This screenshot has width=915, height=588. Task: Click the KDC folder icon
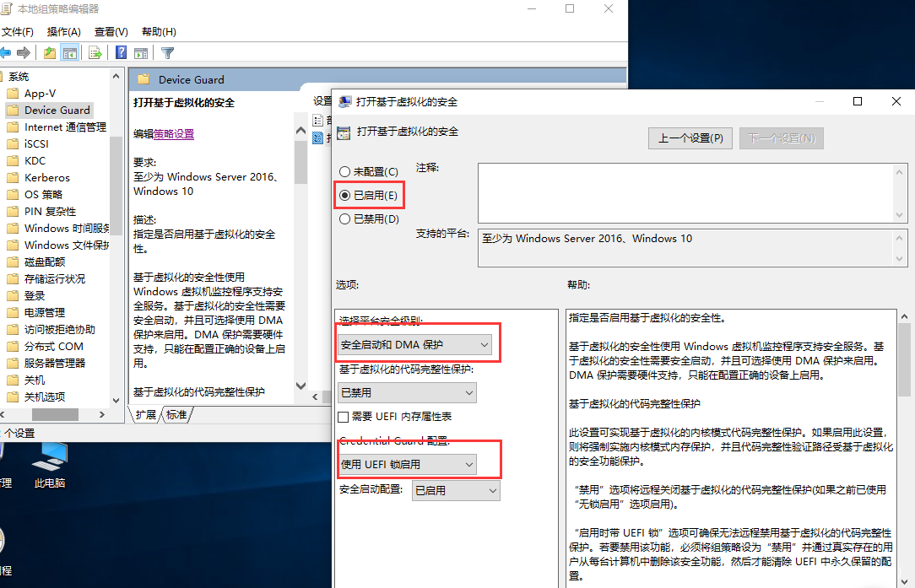(x=13, y=160)
